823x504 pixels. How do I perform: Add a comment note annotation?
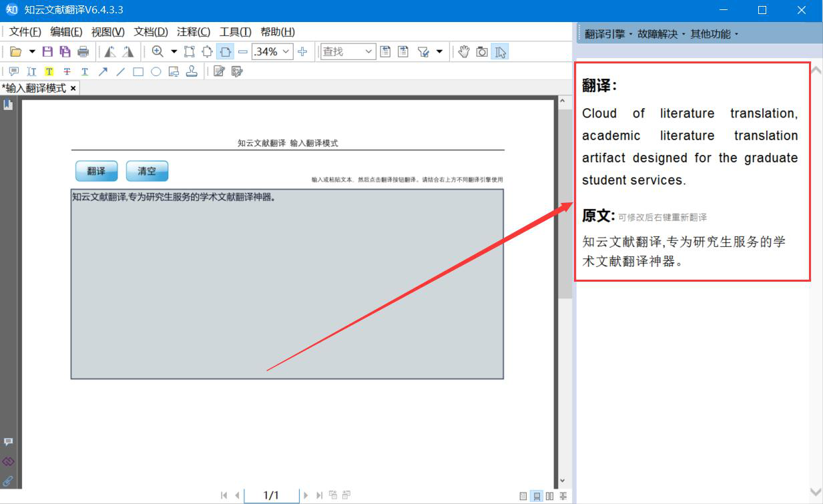[x=13, y=71]
